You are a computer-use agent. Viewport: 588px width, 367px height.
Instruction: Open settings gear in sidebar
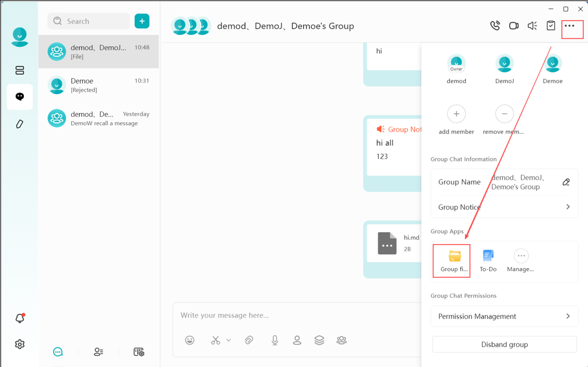pos(20,344)
